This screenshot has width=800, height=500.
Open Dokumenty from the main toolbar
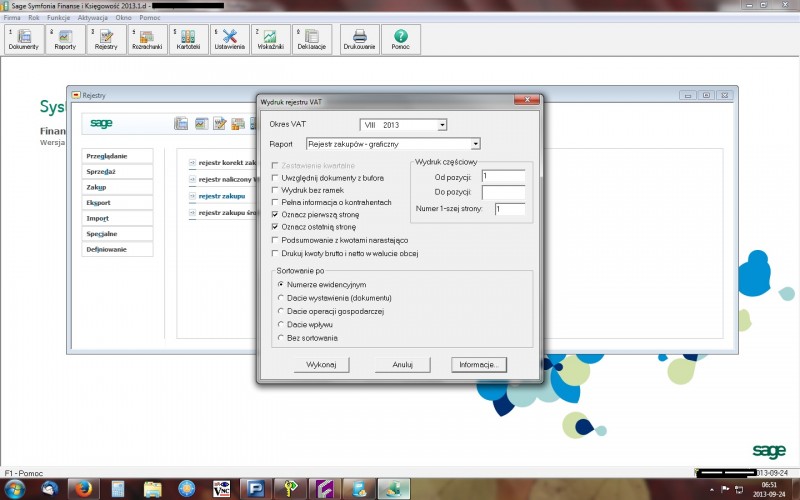point(24,39)
